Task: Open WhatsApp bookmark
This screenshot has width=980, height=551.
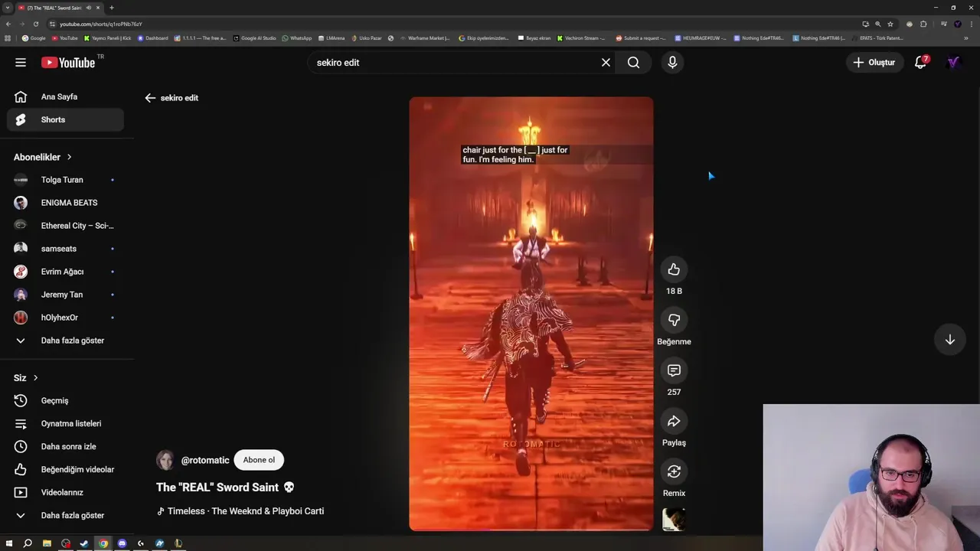Action: click(297, 37)
